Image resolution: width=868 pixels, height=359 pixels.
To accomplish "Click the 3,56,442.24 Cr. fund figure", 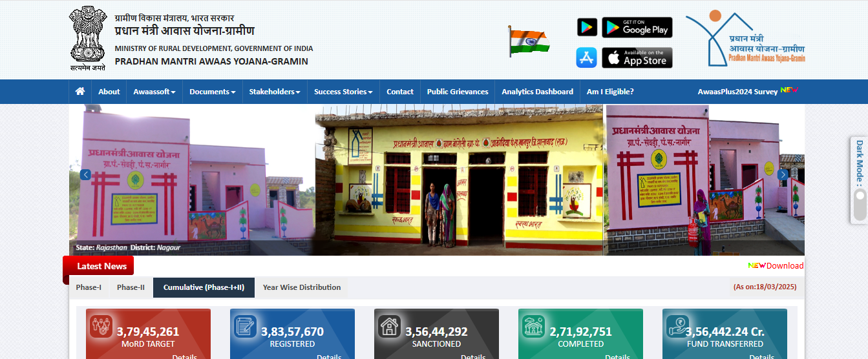I will (725, 332).
